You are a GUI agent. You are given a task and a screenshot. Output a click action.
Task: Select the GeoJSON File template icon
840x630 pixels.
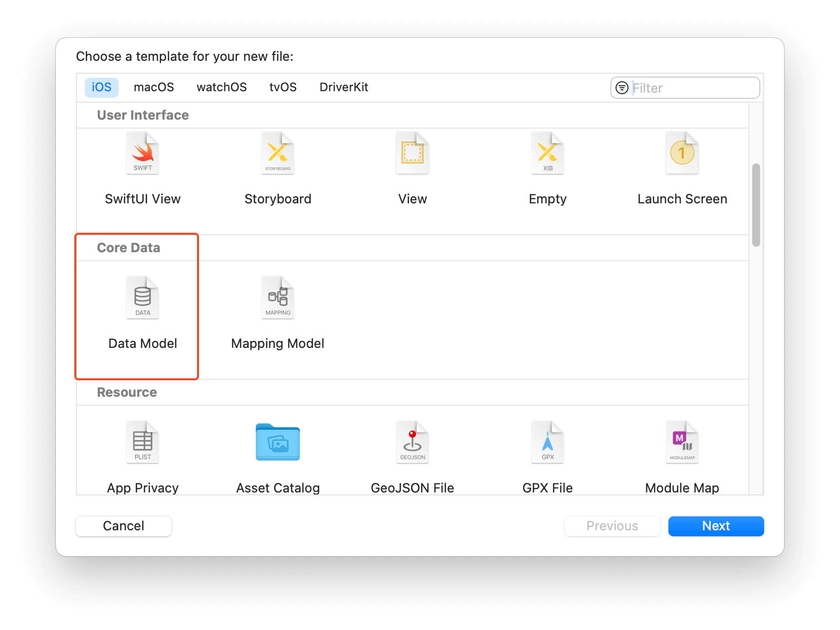click(413, 442)
